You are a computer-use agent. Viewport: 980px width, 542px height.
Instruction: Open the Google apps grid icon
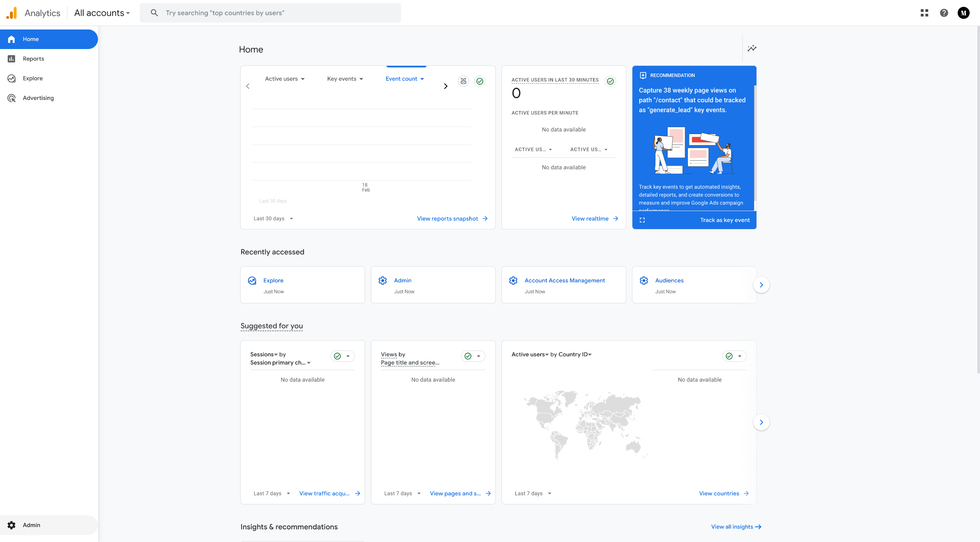(x=924, y=13)
